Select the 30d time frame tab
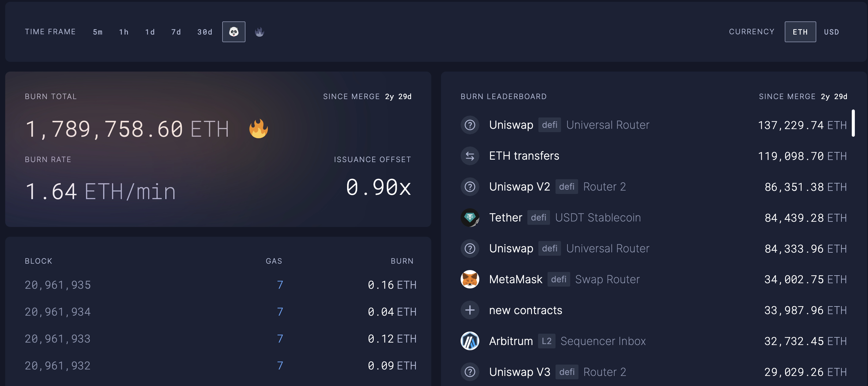This screenshot has height=386, width=868. [204, 32]
